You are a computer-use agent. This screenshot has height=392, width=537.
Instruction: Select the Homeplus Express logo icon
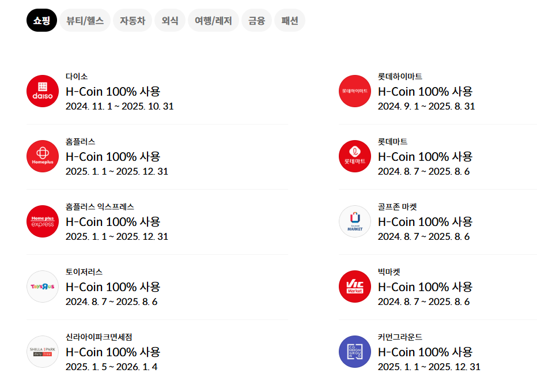tap(43, 221)
